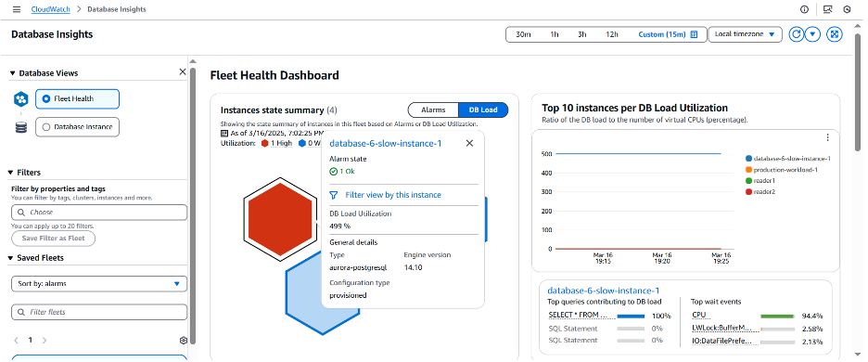Screen dimensions: 868x362
Task: Click Filter view by this instance
Action: click(393, 195)
